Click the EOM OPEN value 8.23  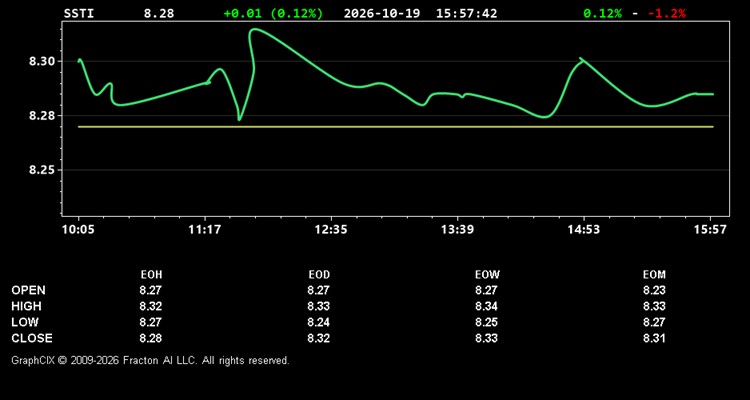[654, 290]
